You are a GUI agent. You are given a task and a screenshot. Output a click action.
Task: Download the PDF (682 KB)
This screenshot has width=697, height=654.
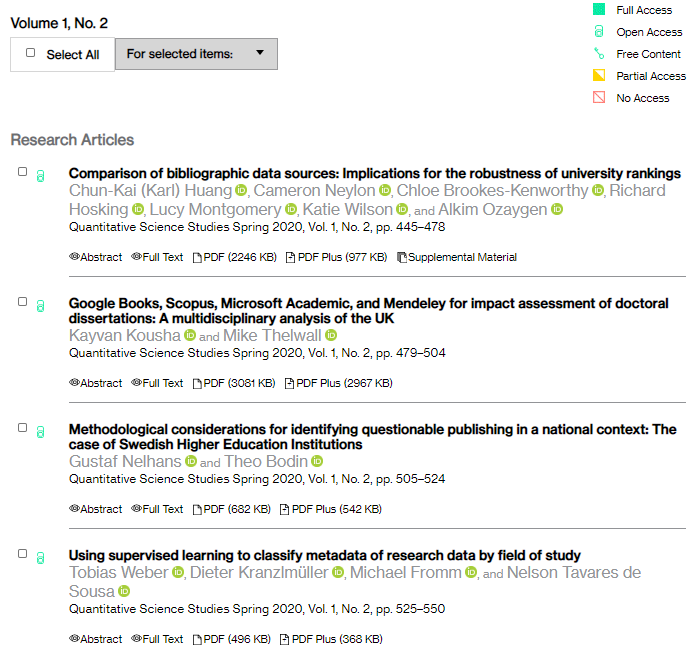[232, 509]
